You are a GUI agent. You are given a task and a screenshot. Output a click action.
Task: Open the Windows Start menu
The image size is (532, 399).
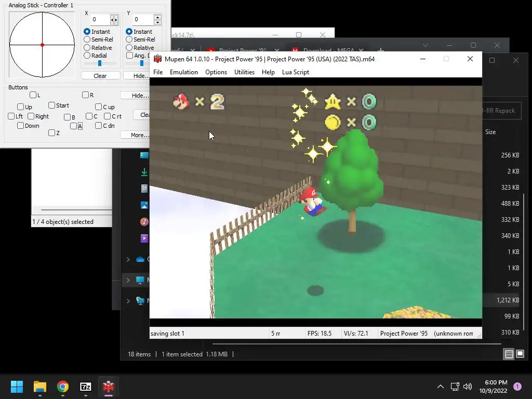click(x=17, y=387)
